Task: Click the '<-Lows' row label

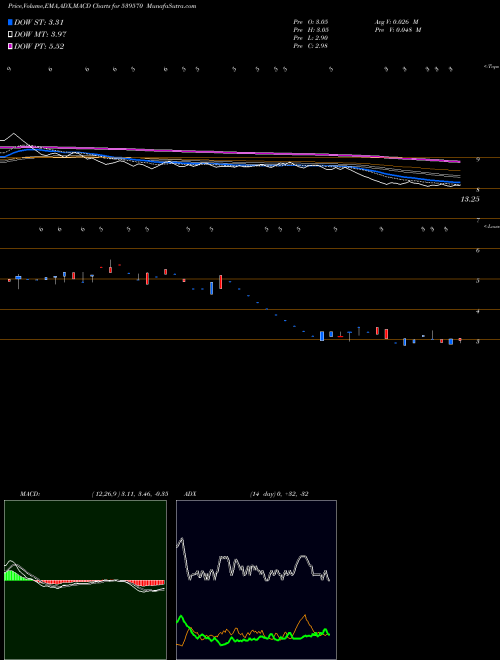Action: (491, 226)
